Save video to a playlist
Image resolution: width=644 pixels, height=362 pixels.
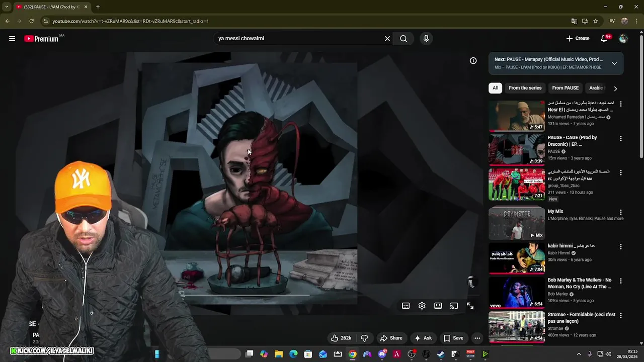pos(453,338)
